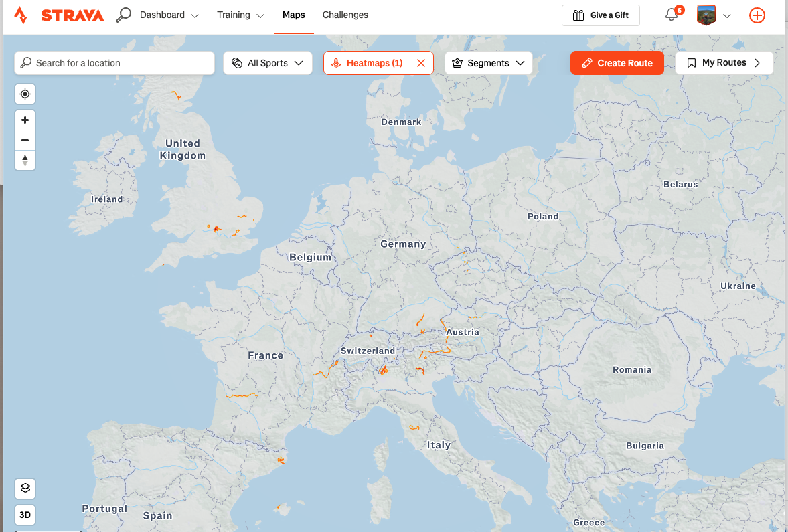Click the Italy map label
788x532 pixels.
(439, 445)
